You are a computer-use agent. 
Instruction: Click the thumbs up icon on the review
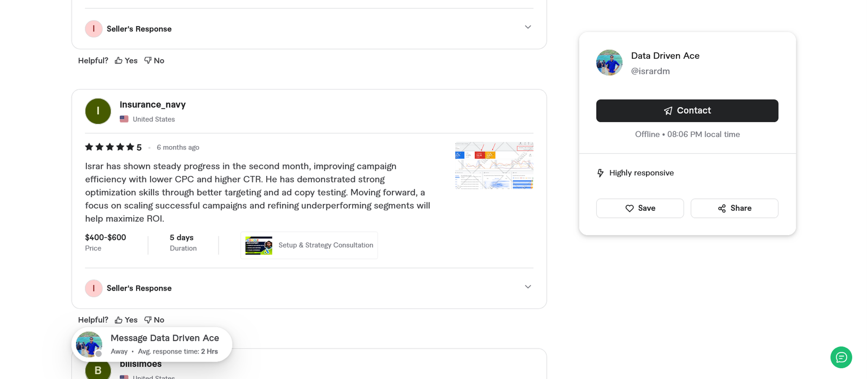[119, 60]
